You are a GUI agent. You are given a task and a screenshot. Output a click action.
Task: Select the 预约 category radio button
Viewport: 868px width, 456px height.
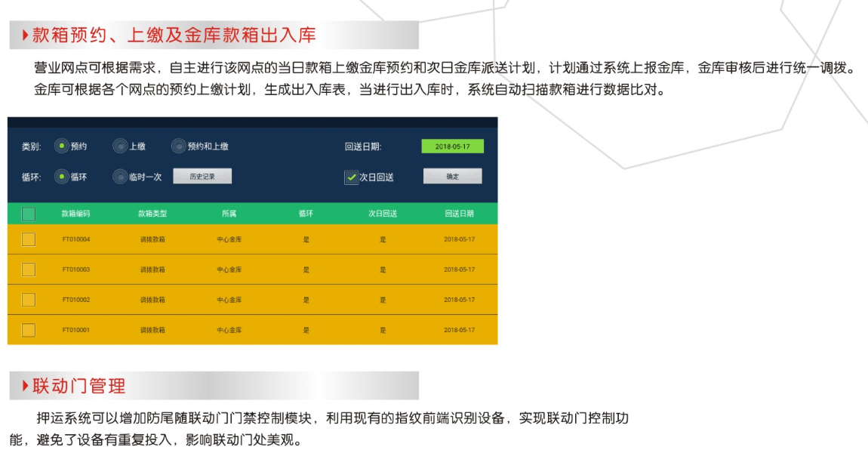62,146
